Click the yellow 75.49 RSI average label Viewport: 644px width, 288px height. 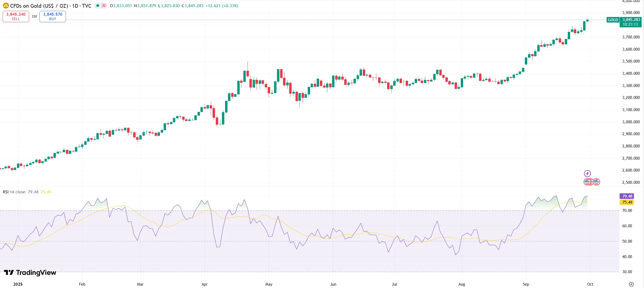[627, 202]
